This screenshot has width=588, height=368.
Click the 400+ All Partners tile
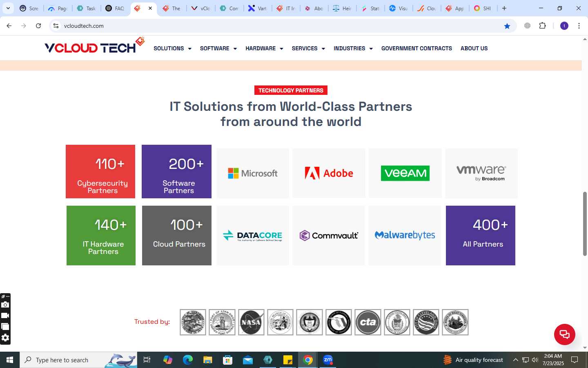(x=481, y=236)
